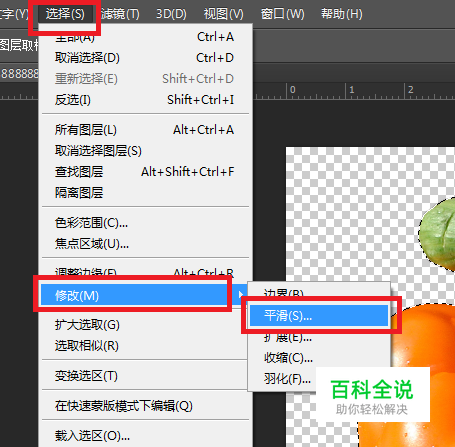Open the 3D(D) menu
Screen dimensions: 455x447
coord(171,14)
